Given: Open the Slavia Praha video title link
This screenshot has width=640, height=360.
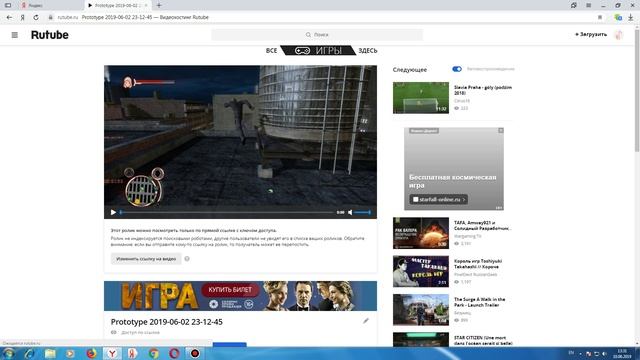Looking at the screenshot, I should 483,90.
